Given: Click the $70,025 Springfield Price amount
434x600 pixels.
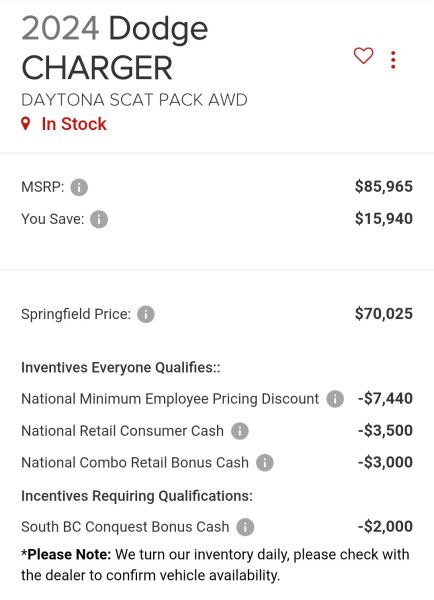Looking at the screenshot, I should (384, 314).
